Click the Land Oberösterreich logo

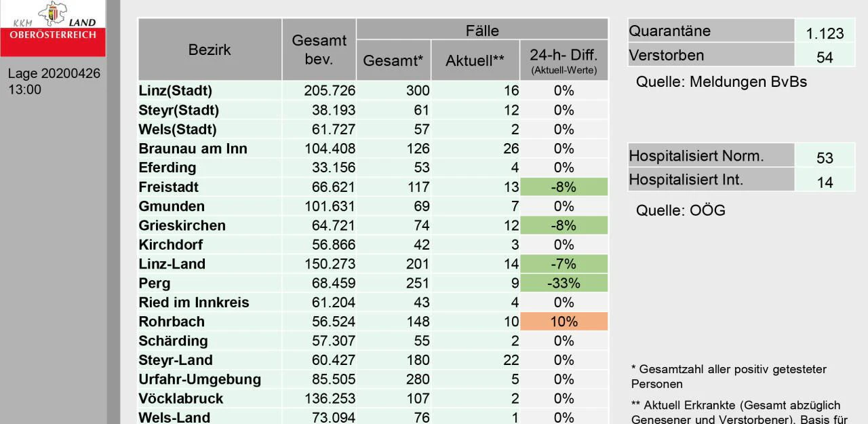click(x=53, y=28)
